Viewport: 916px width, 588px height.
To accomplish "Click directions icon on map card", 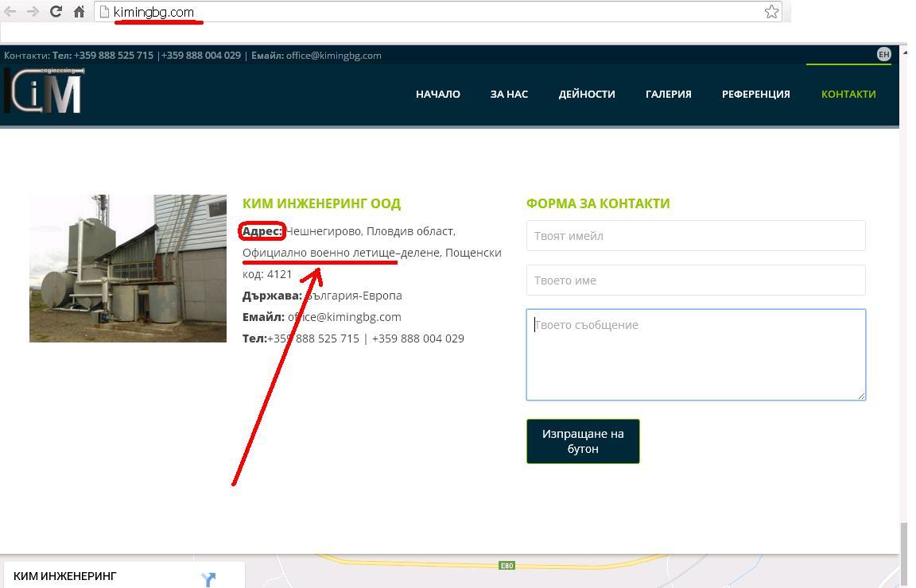I will pyautogui.click(x=208, y=579).
